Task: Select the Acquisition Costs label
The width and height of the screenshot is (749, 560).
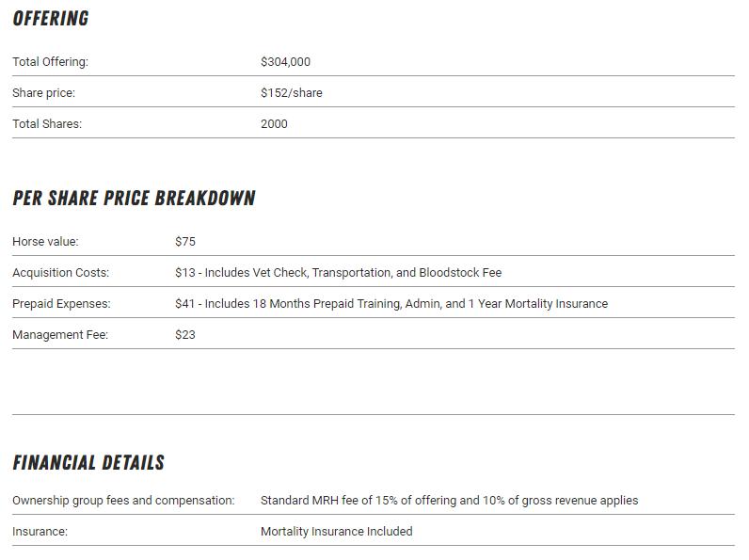Action: click(60, 273)
